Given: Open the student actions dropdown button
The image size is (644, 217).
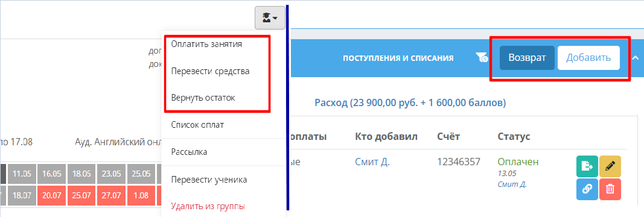Looking at the screenshot, I should (270, 17).
